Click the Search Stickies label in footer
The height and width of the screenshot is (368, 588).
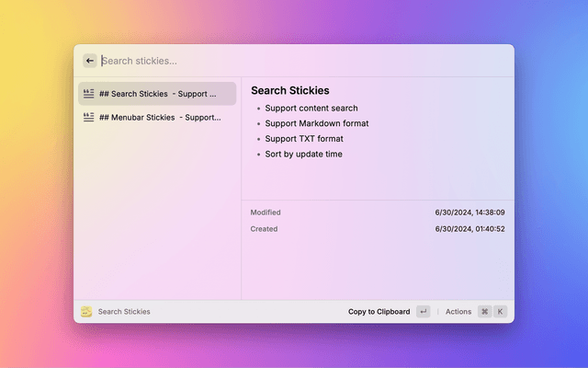pyautogui.click(x=124, y=312)
